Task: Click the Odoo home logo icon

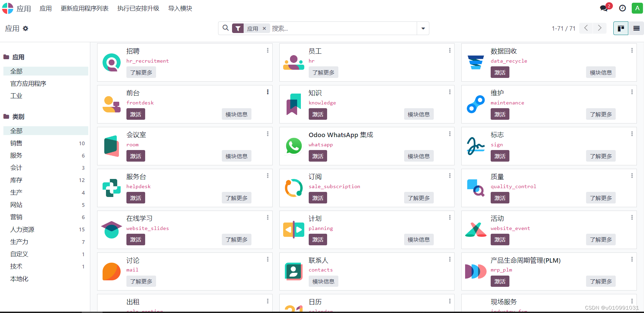Action: click(8, 8)
